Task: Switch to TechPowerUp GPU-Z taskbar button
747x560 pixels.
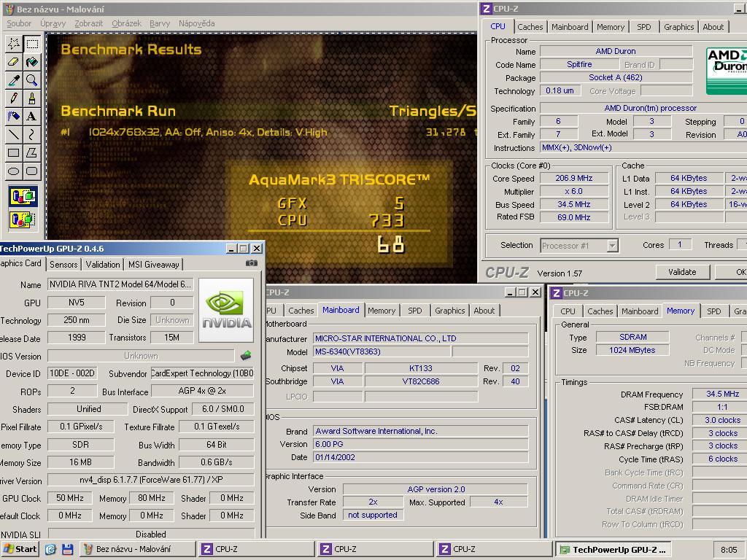Action: [614, 550]
